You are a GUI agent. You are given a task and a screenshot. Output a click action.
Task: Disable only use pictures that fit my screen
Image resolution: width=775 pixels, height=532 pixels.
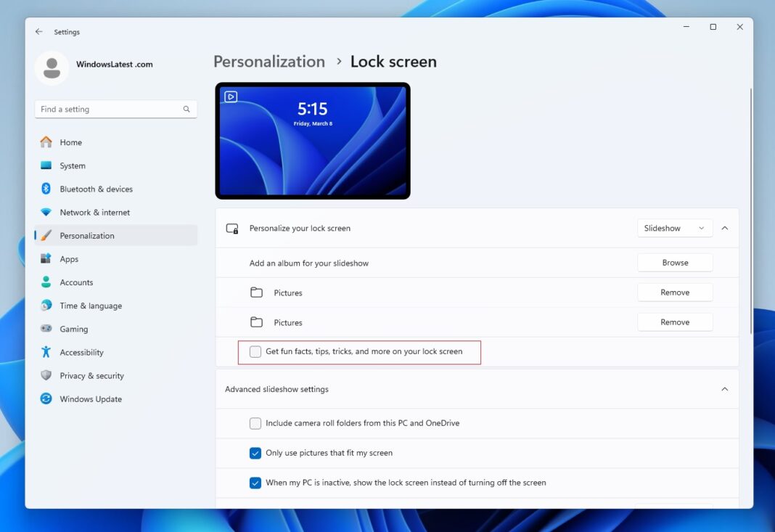[x=255, y=452]
